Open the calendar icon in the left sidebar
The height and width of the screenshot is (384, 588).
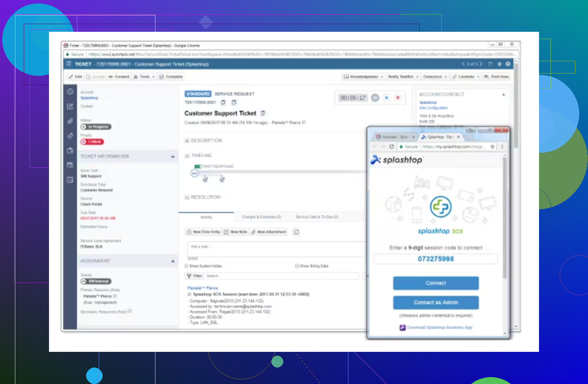click(70, 165)
